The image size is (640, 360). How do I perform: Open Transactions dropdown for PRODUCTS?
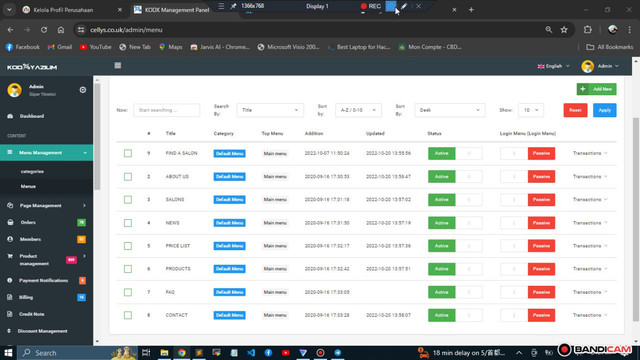point(590,269)
